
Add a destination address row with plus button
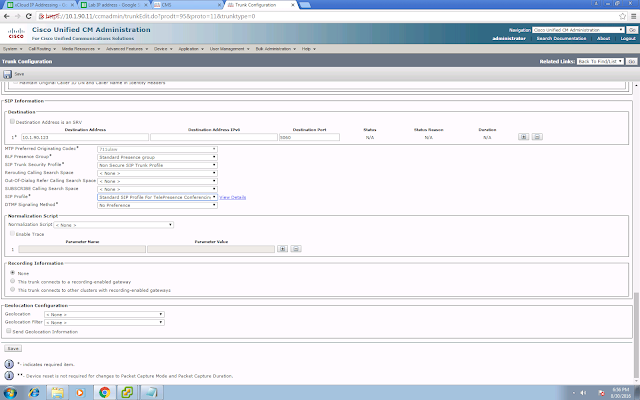pyautogui.click(x=523, y=137)
